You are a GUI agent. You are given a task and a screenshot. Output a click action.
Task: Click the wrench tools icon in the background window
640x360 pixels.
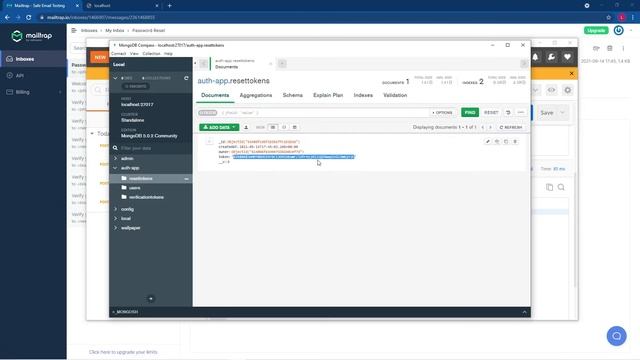[551, 57]
